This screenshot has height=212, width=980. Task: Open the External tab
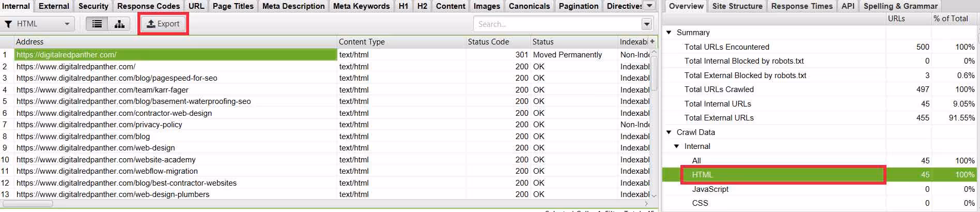[54, 6]
